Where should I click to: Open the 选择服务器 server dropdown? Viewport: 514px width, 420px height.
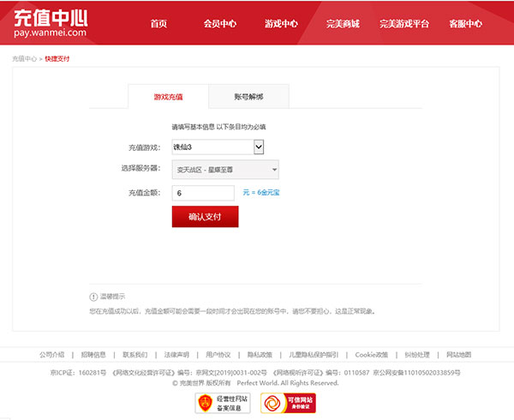(x=224, y=169)
